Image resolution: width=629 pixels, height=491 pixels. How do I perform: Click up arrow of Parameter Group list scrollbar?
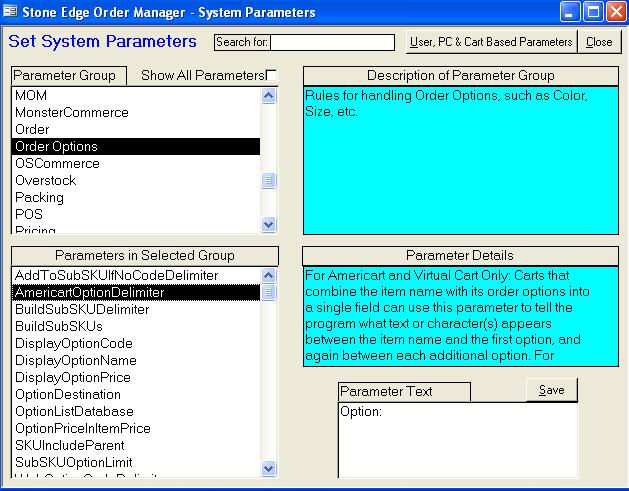268,96
